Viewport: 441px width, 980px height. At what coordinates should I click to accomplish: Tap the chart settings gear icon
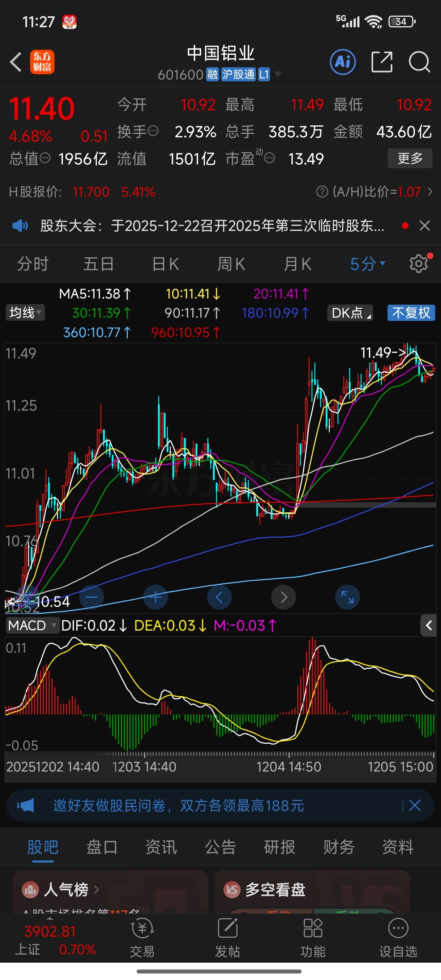(419, 264)
